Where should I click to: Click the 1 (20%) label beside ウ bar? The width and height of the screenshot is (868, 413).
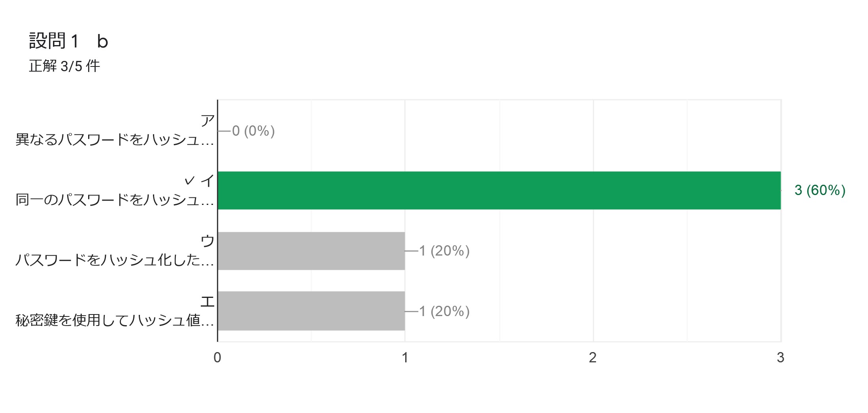(x=444, y=251)
